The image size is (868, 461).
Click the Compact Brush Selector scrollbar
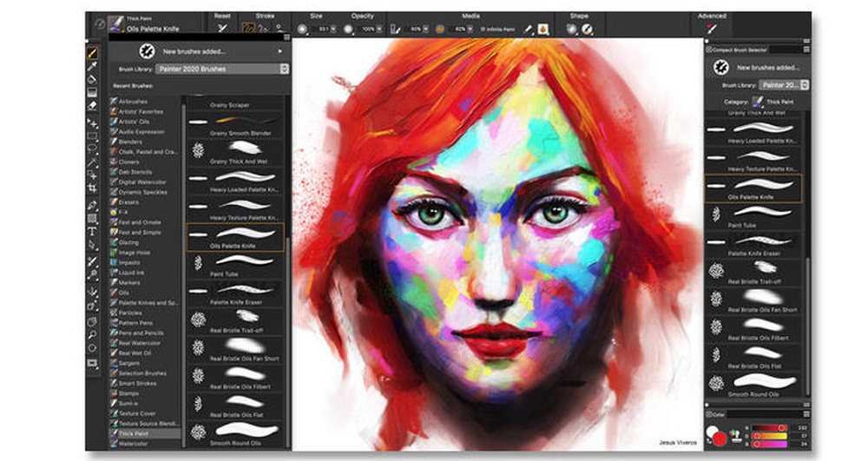pos(806,326)
